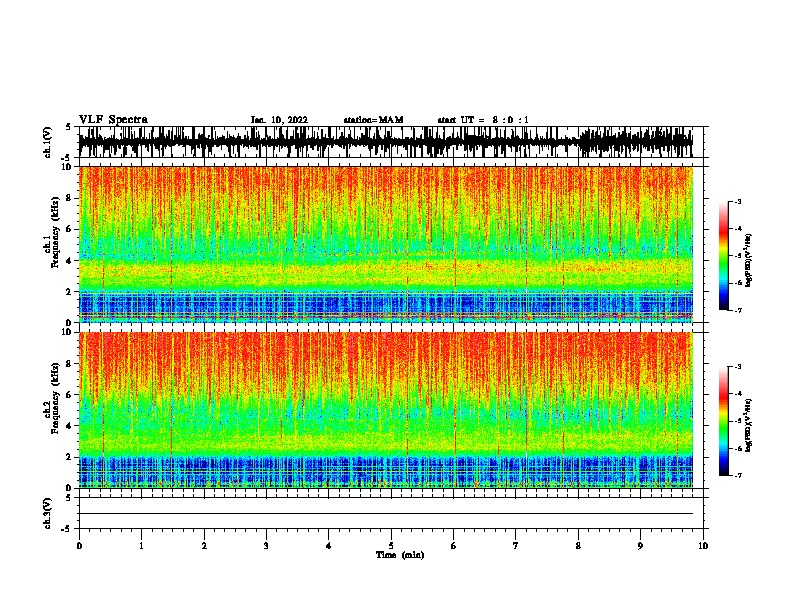Click the time axis tick label "0"
This screenshot has height=612, width=792.
coord(79,546)
